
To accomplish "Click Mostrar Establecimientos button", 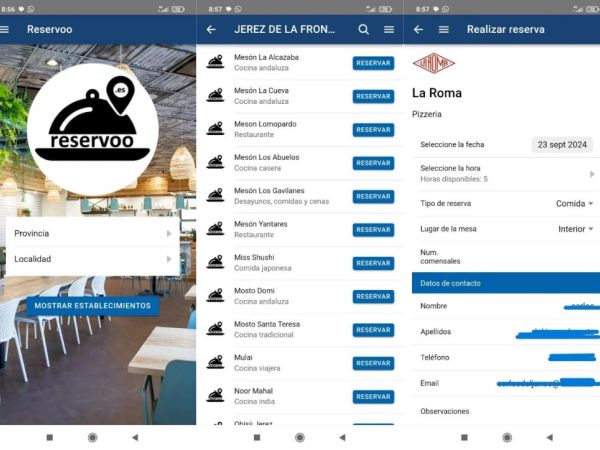I will [93, 306].
